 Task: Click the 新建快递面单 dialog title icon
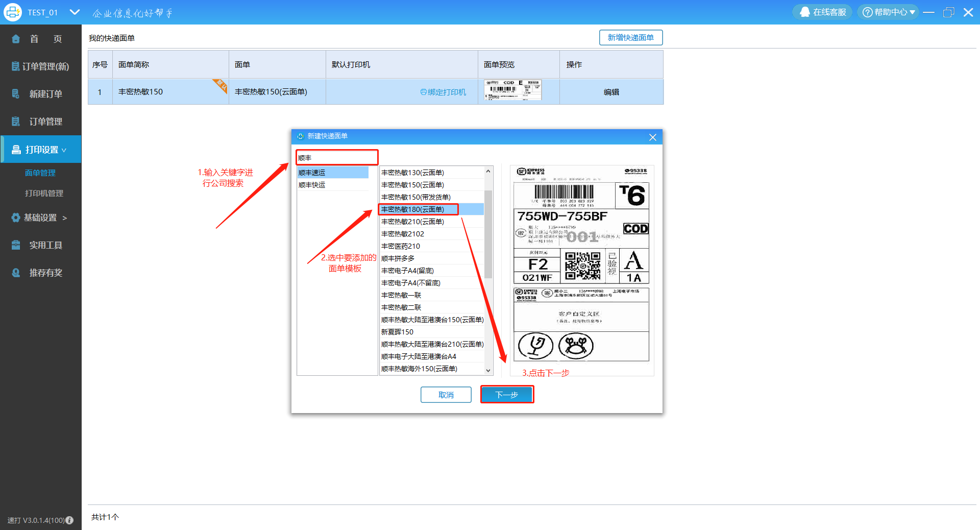click(301, 136)
